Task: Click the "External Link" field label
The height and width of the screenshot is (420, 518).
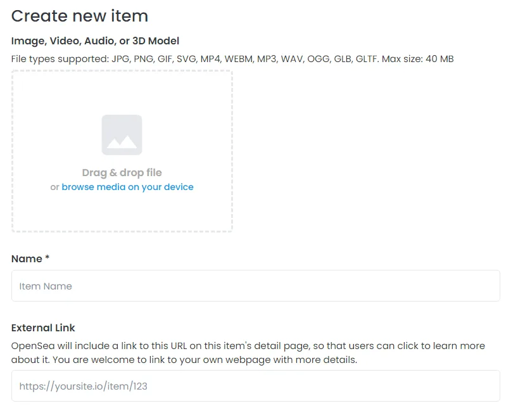Action: click(43, 328)
